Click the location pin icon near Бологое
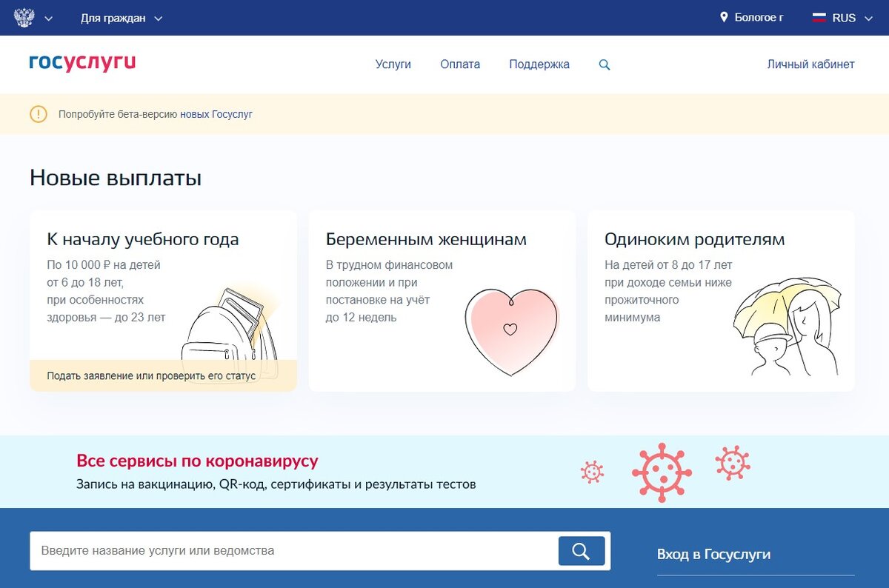889x588 pixels. point(724,16)
